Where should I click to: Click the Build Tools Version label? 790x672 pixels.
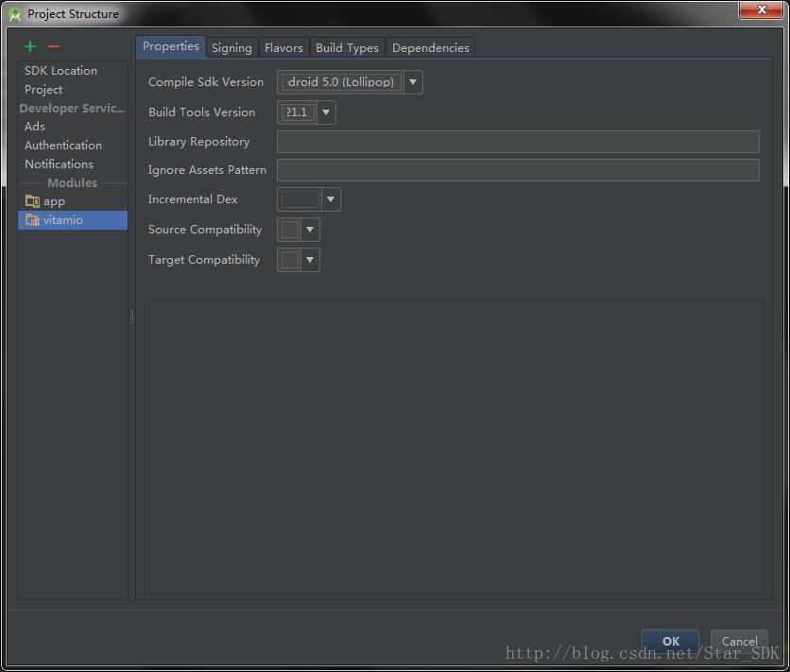pos(201,112)
